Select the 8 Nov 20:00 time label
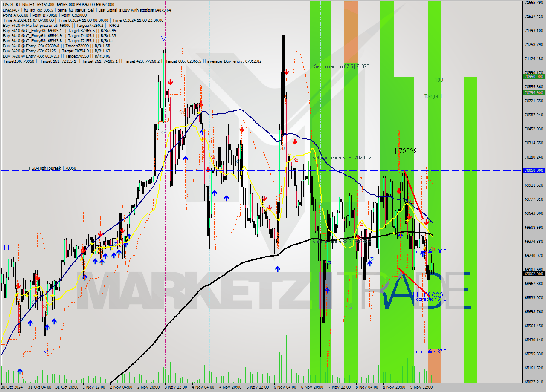This screenshot has height=392, width=546. pyautogui.click(x=395, y=387)
